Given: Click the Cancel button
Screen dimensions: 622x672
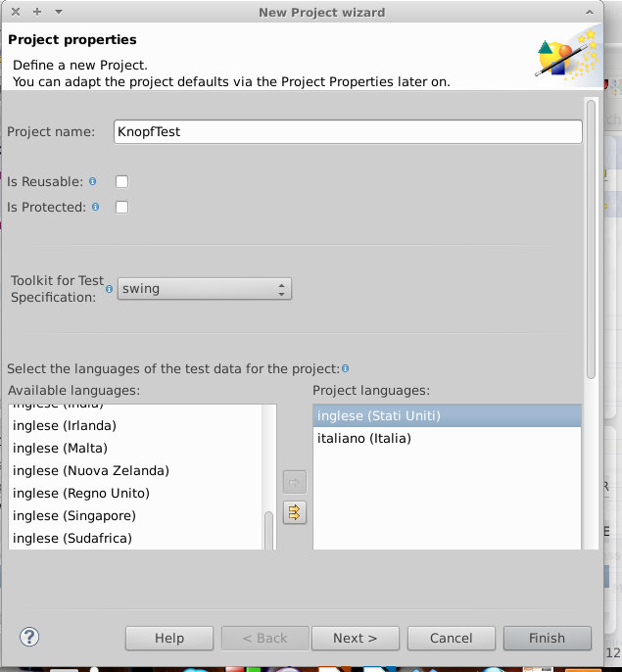Looking at the screenshot, I should point(451,638).
